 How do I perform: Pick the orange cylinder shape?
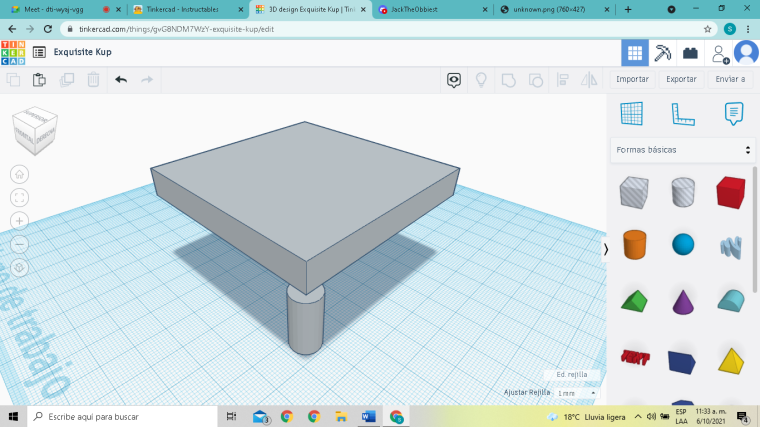(634, 245)
